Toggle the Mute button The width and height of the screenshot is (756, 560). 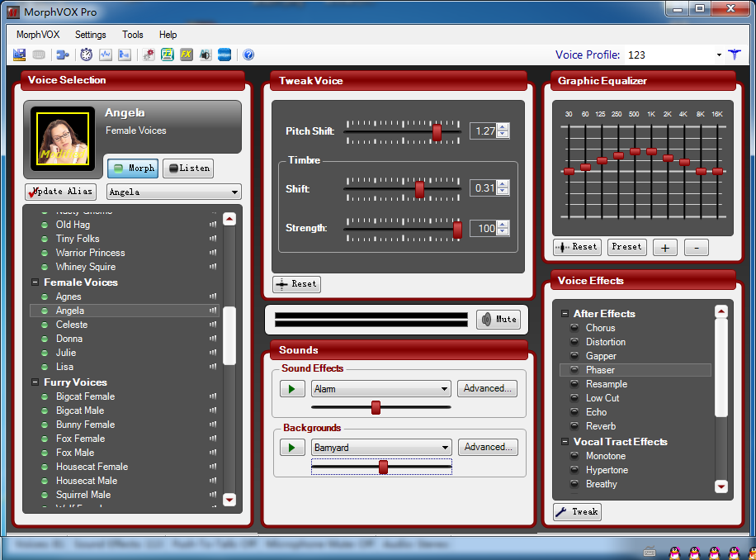pyautogui.click(x=498, y=320)
